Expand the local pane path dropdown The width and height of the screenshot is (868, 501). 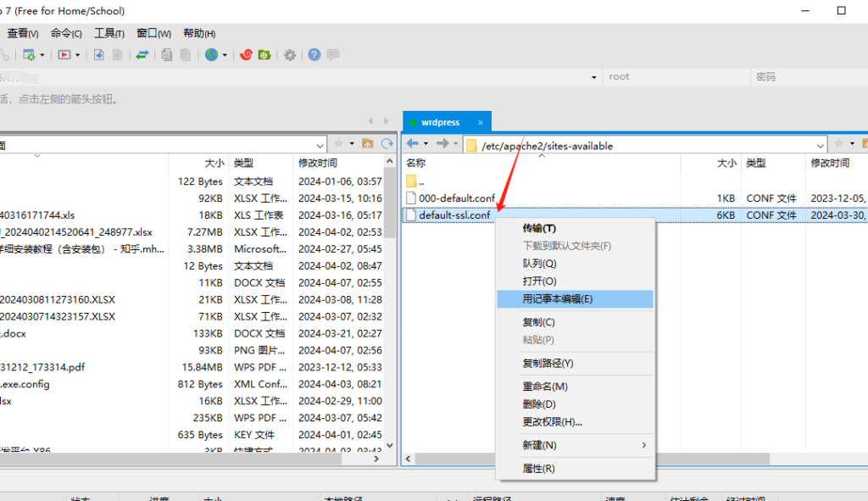(320, 146)
